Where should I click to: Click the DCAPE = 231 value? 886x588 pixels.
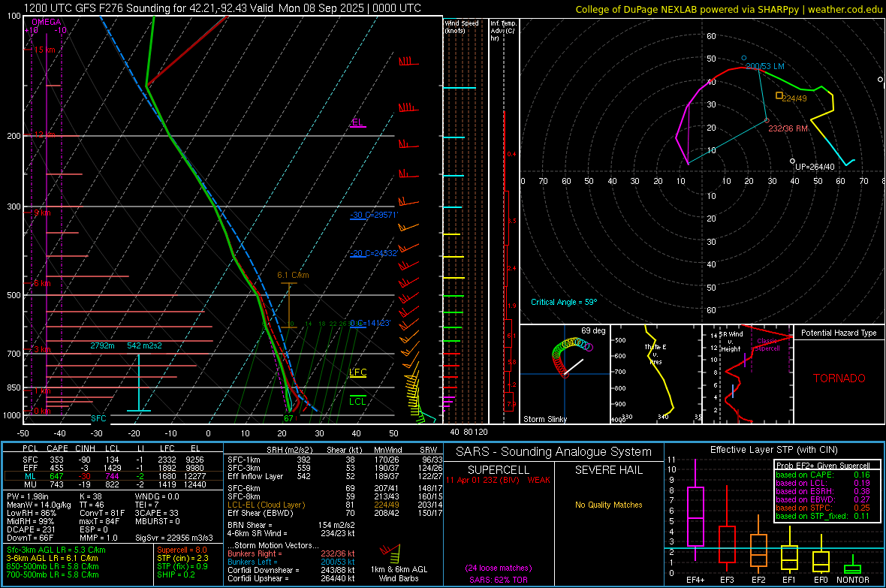pyautogui.click(x=31, y=529)
